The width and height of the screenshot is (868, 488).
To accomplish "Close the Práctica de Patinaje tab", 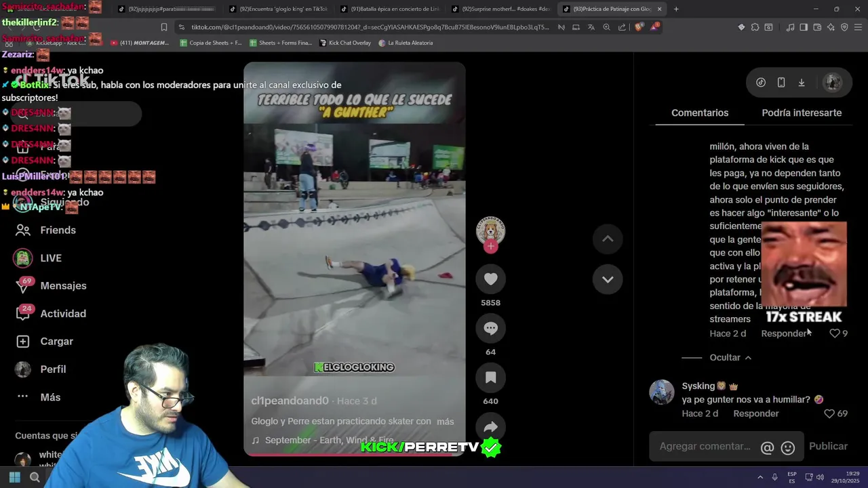I will coord(659,9).
